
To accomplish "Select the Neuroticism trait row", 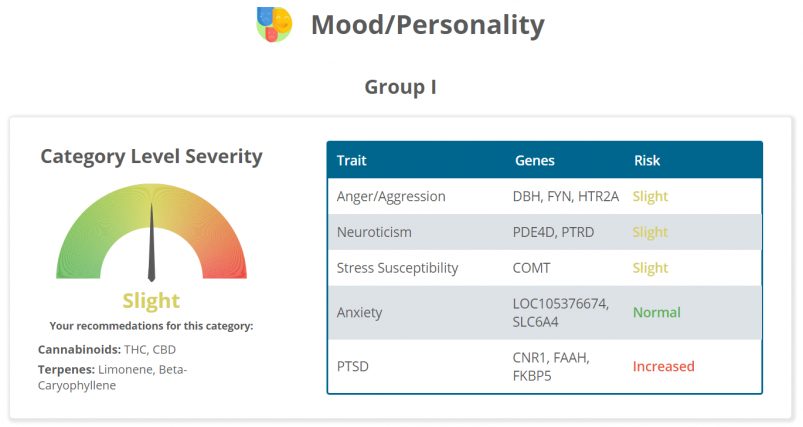I will pos(374,232).
